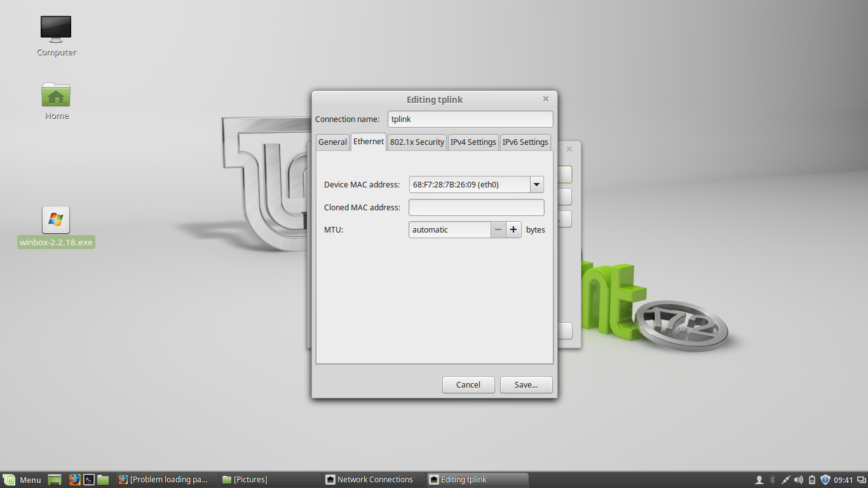This screenshot has height=488, width=868.
Task: Click the Cloned MAC address field
Action: tap(477, 207)
